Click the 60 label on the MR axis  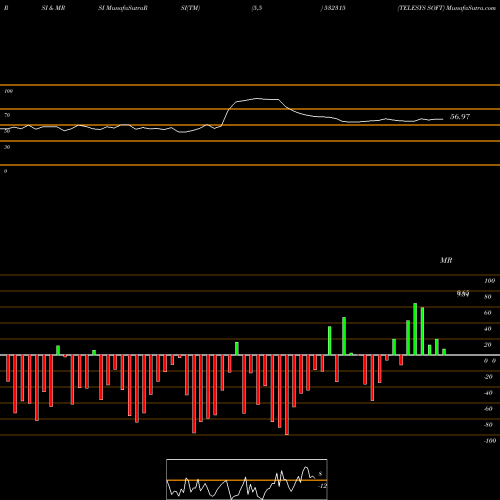click(x=488, y=313)
